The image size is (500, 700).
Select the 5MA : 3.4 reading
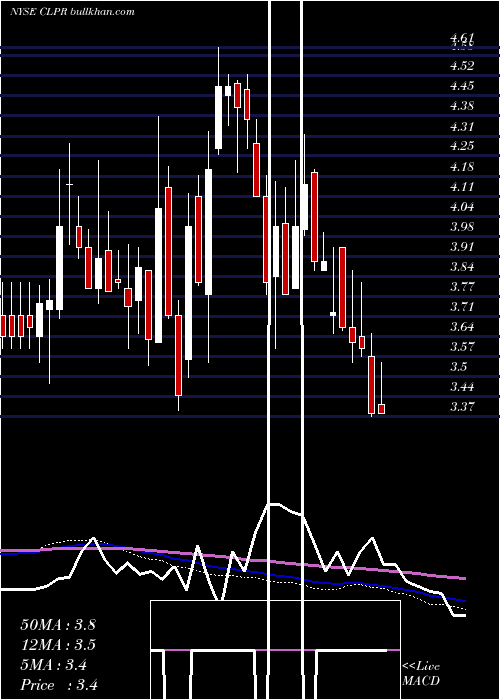(54, 665)
